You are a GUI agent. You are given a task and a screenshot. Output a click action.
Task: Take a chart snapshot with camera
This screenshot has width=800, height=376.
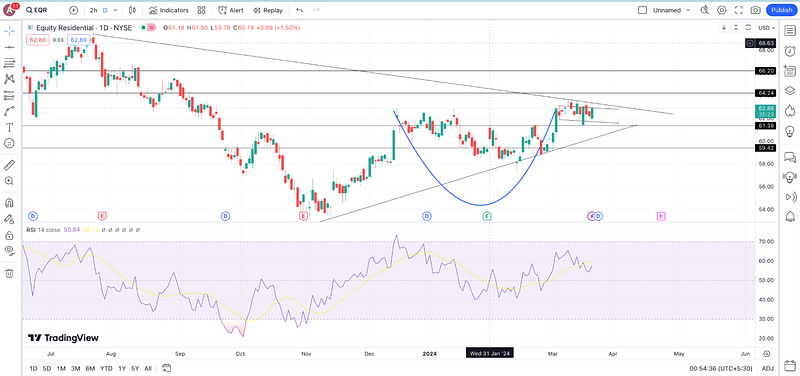756,10
